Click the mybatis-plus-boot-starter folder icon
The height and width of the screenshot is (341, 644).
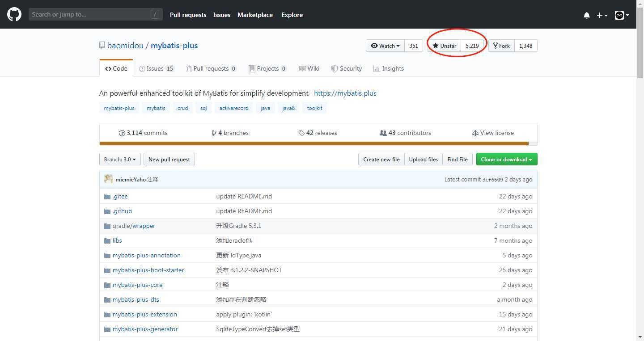[x=107, y=270]
